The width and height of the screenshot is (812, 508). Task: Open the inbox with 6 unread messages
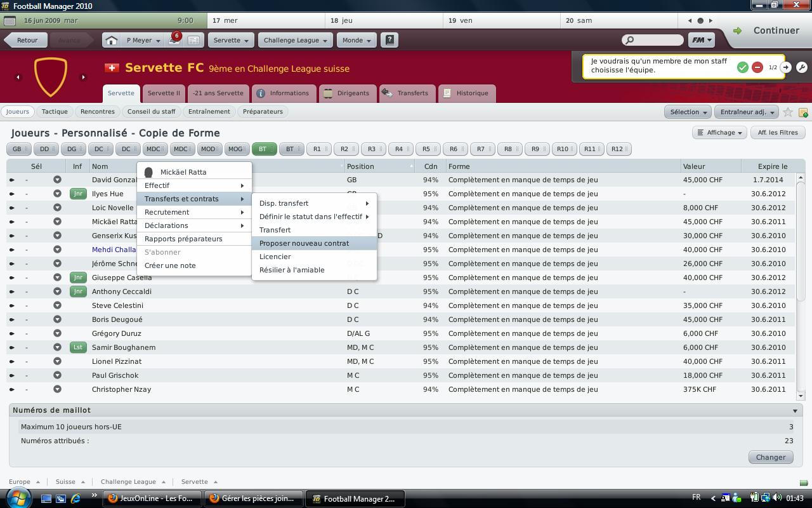(x=173, y=39)
